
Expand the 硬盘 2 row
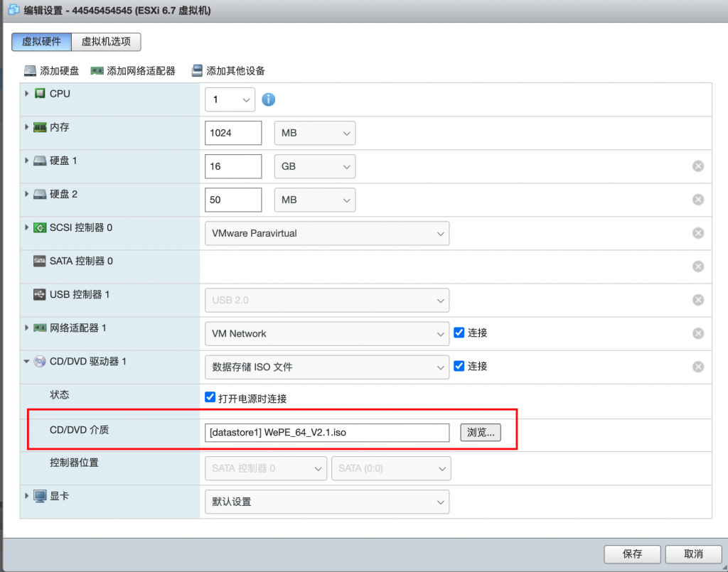tap(26, 194)
